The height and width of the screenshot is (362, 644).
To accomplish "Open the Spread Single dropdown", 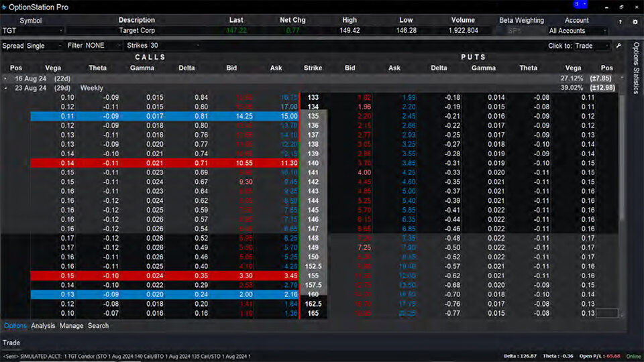I will point(44,46).
